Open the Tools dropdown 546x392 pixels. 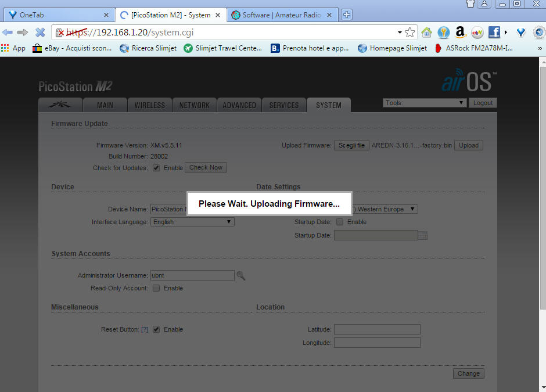coord(425,103)
